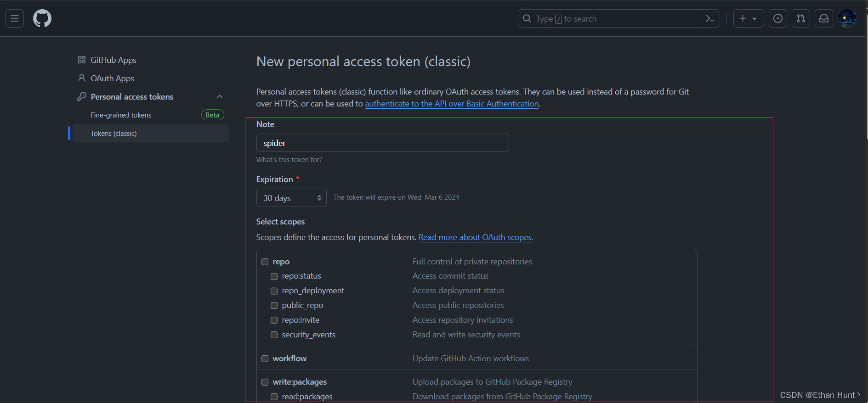Click the Personal access tokens key icon
The width and height of the screenshot is (868, 403).
[x=82, y=97]
